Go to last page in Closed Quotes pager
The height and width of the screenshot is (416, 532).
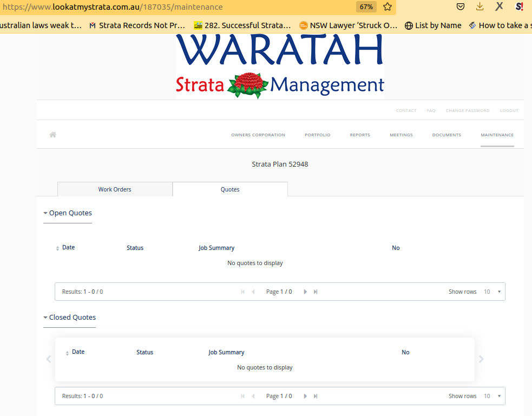(316, 396)
